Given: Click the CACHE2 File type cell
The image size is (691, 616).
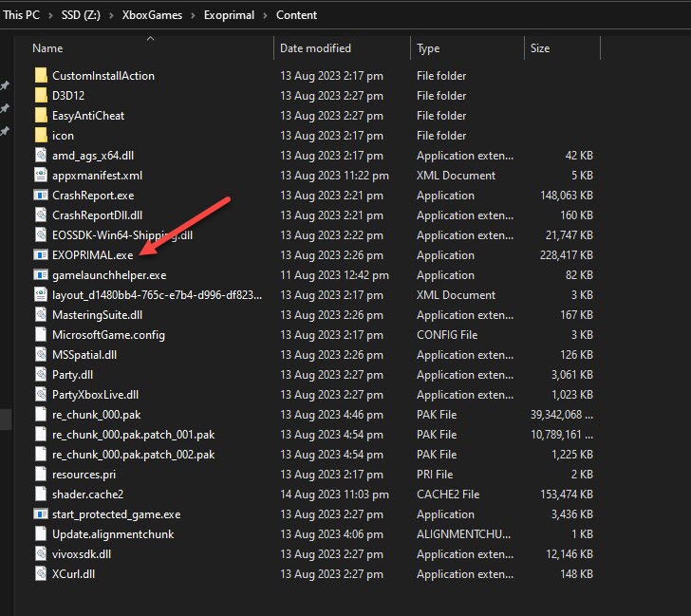Looking at the screenshot, I should click(x=448, y=495).
